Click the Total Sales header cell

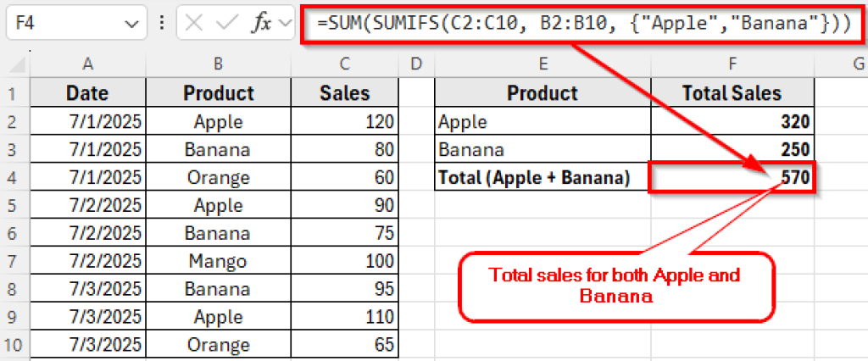point(732,93)
